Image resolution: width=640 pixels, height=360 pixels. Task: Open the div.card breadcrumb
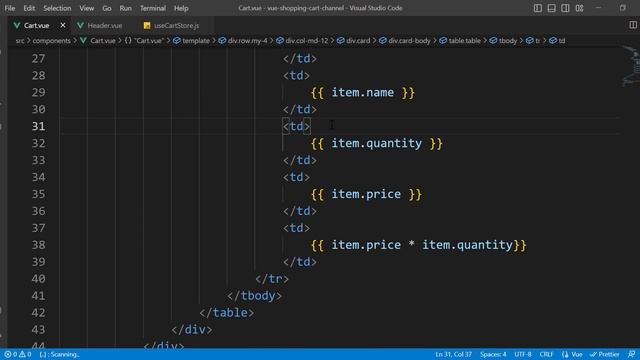(358, 40)
